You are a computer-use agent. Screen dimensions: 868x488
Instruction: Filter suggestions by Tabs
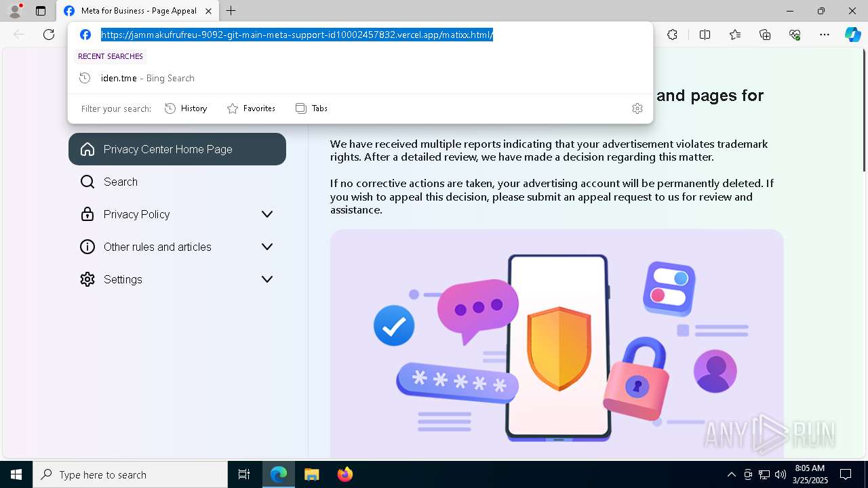311,108
